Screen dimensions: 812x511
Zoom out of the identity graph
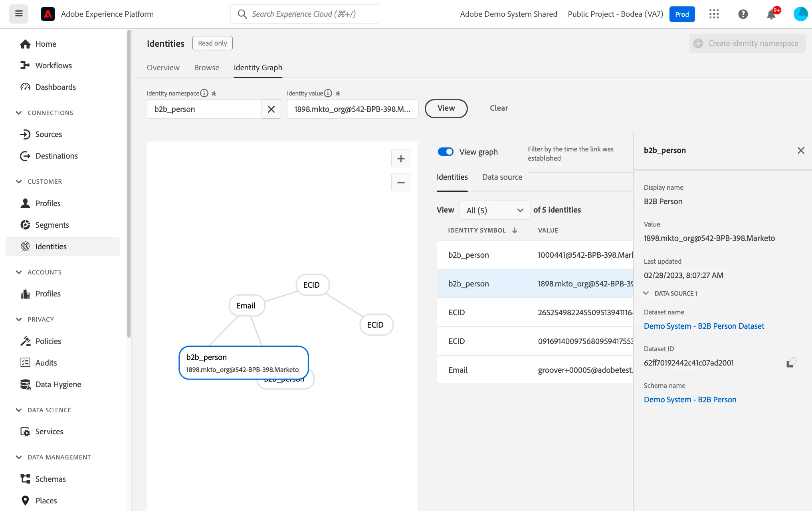401,183
